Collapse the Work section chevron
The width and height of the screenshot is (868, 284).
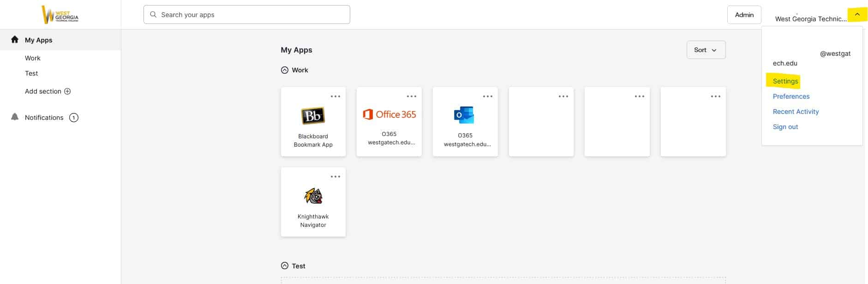click(x=285, y=70)
